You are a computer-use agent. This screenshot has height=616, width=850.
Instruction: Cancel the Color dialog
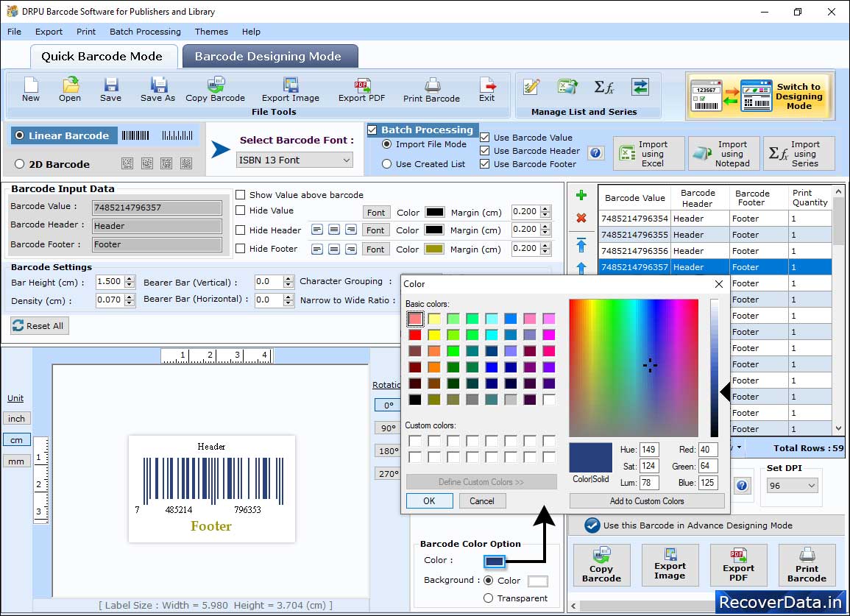pos(482,500)
